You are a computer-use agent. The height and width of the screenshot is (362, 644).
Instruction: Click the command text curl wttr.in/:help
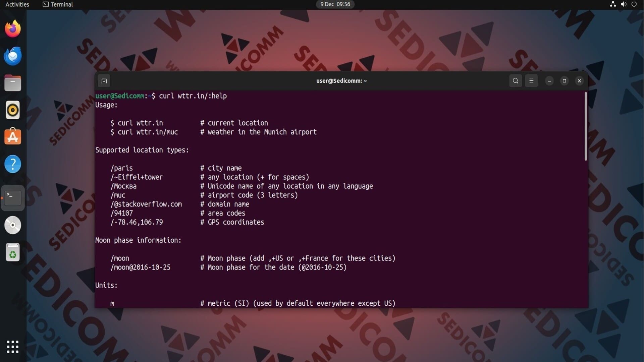193,96
